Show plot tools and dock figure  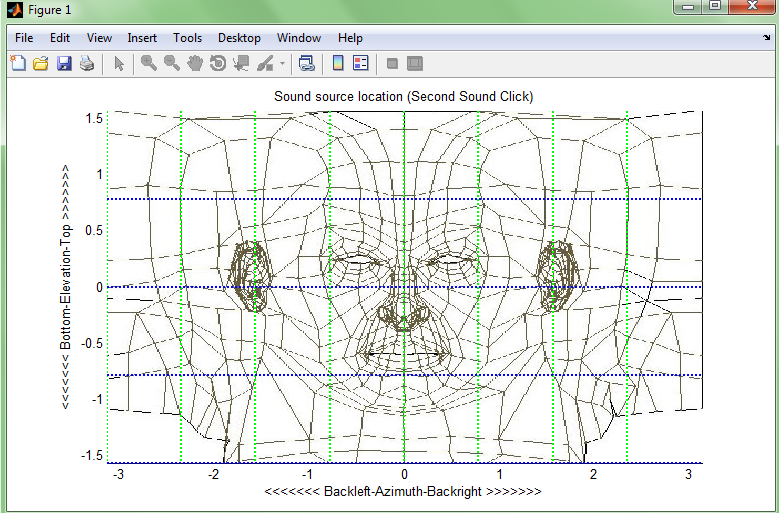tap(415, 64)
